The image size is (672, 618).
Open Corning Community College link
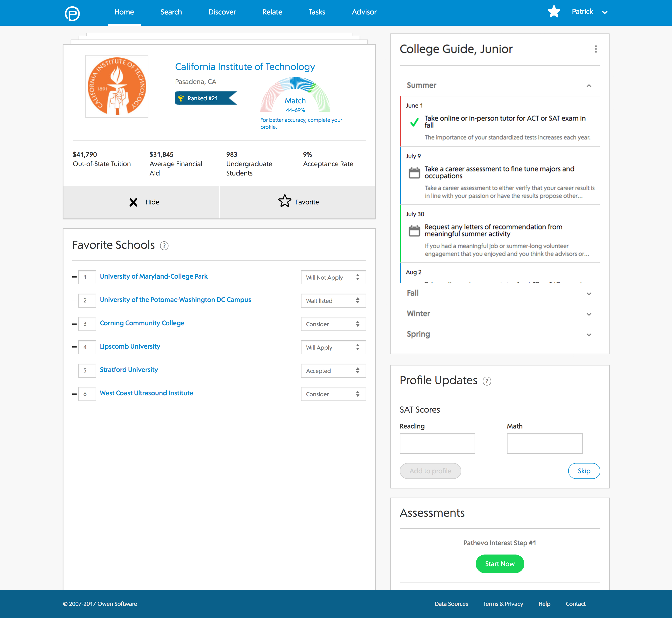(x=142, y=323)
